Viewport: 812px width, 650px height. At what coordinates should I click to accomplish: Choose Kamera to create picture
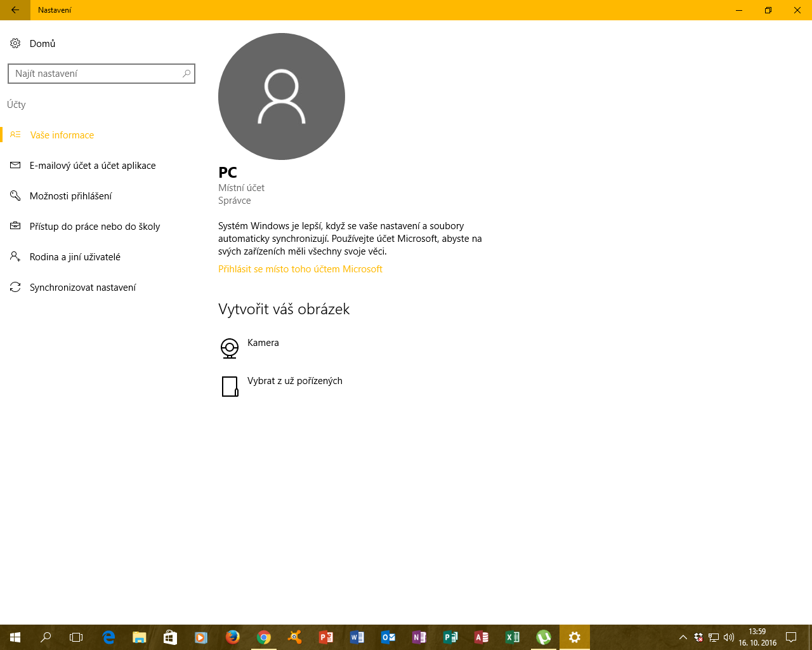263,343
